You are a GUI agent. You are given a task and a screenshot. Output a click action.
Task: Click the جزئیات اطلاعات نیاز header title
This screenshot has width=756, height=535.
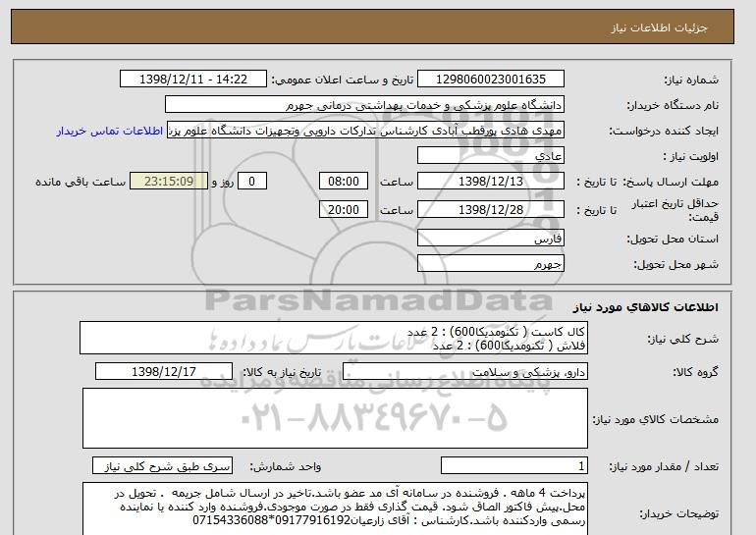[x=659, y=27]
